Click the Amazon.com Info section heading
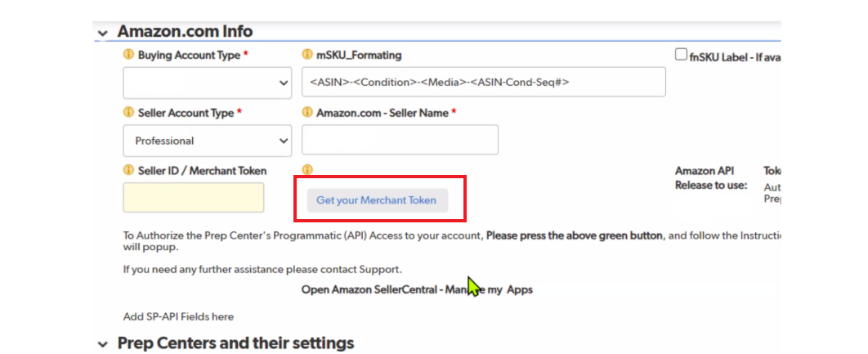 185,32
